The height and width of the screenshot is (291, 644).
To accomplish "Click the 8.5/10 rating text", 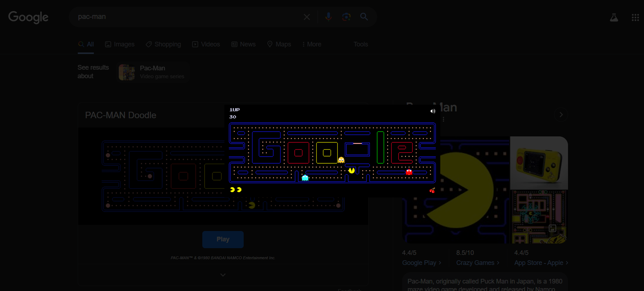I will (465, 253).
